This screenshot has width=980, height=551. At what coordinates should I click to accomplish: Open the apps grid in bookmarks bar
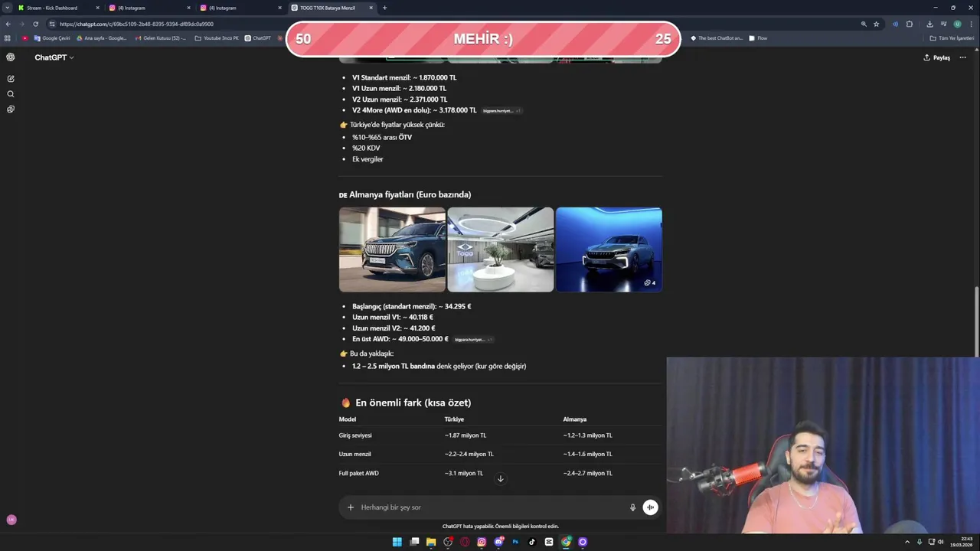tap(8, 38)
